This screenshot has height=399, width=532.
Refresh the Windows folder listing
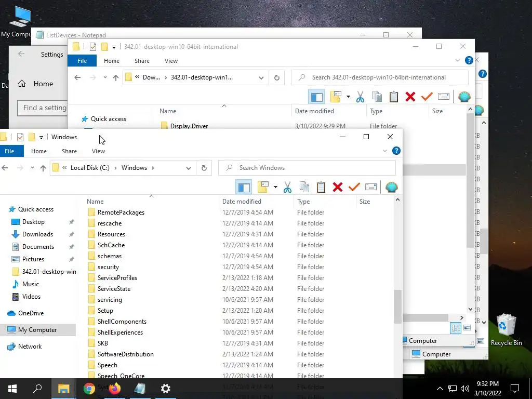click(x=204, y=168)
